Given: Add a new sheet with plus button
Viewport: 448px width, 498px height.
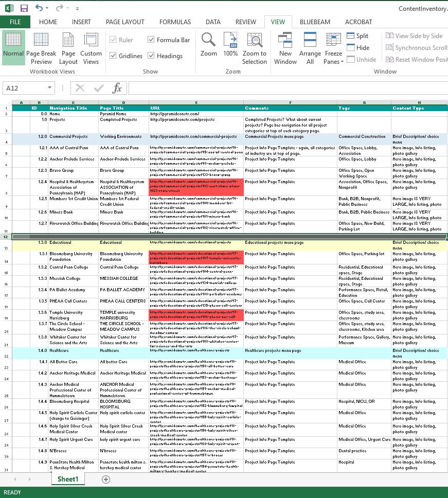Looking at the screenshot, I should [x=106, y=479].
